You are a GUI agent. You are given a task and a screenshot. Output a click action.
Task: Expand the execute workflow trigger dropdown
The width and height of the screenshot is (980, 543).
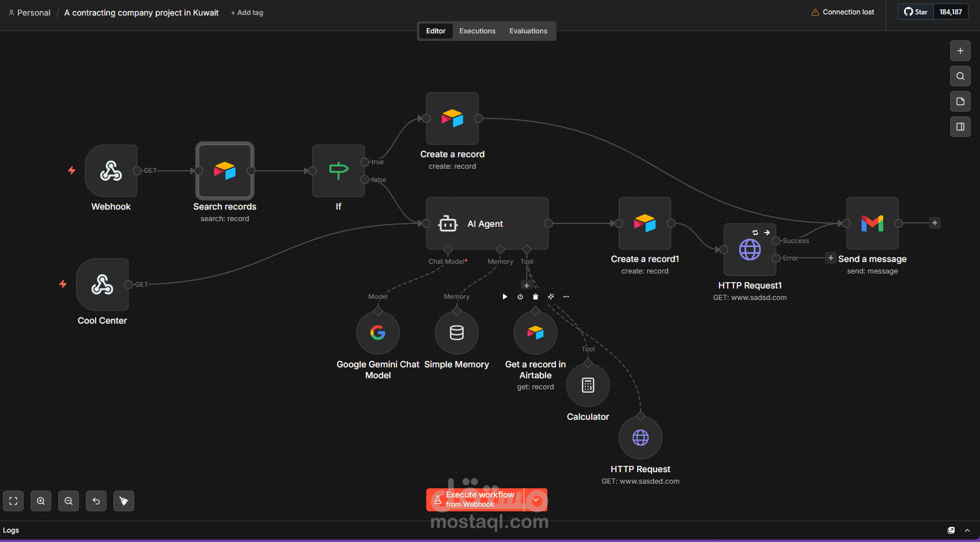pyautogui.click(x=536, y=500)
